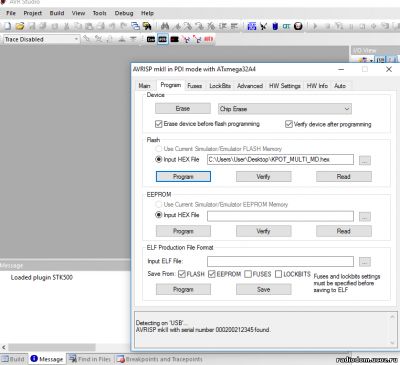Check the LOCKBITS Save From checkbox
The width and height of the screenshot is (400, 365).
point(278,274)
